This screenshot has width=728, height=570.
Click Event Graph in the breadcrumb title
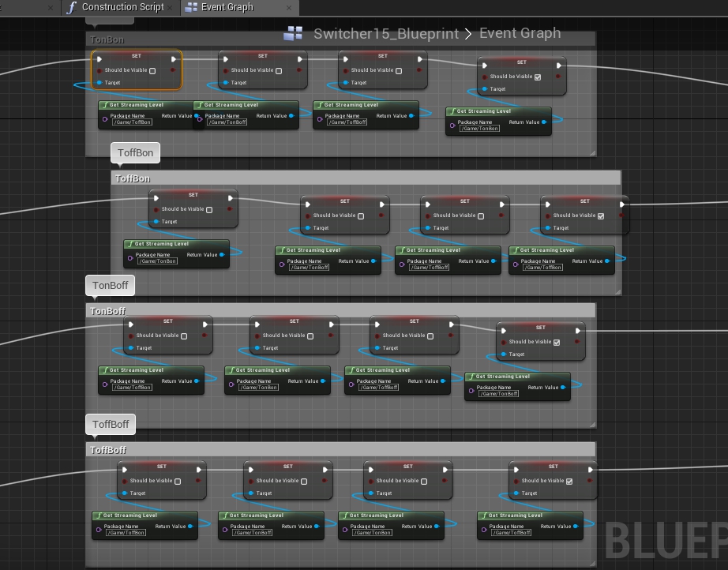(x=520, y=33)
